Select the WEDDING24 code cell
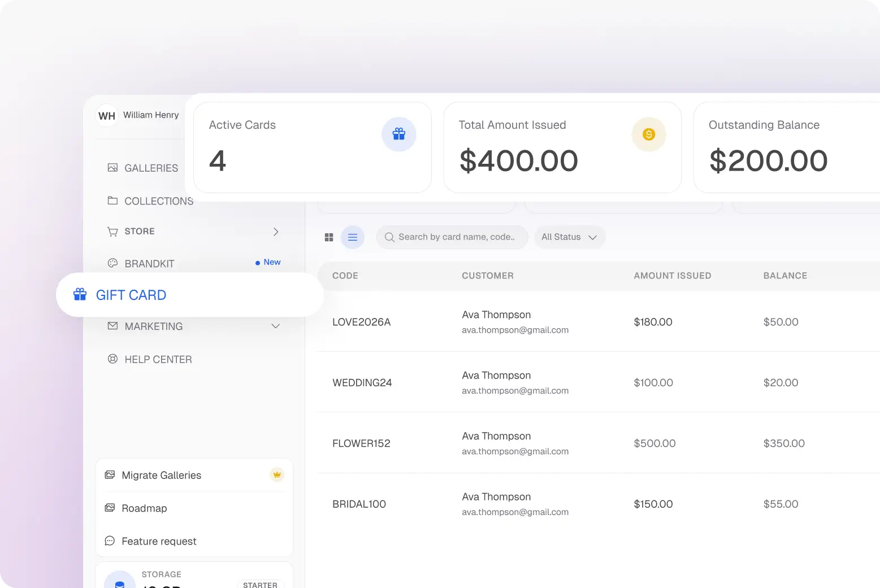The image size is (880, 588). tap(362, 382)
